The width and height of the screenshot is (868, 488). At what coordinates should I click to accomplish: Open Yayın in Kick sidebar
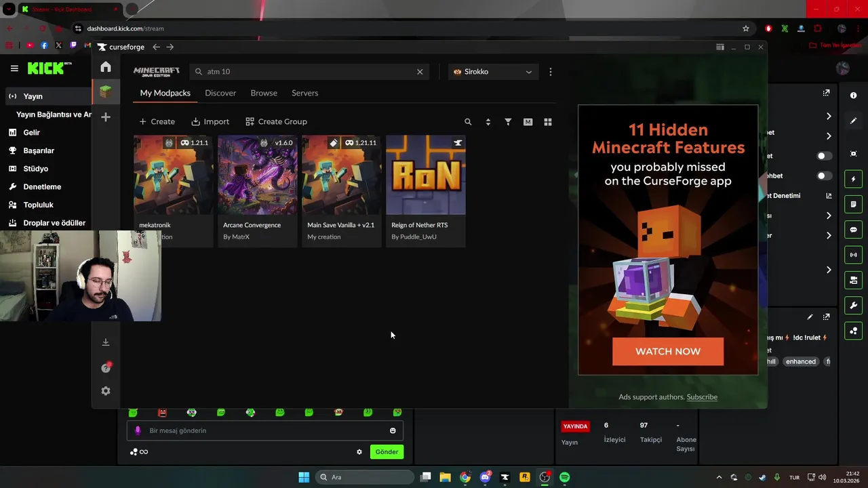pos(47,96)
